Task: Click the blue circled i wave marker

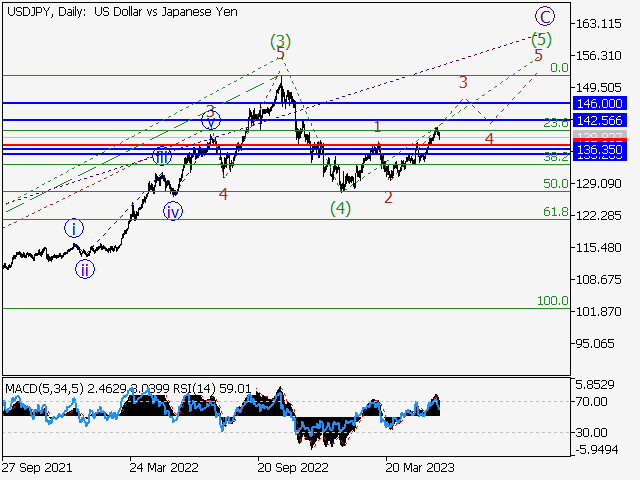Action: point(74,229)
